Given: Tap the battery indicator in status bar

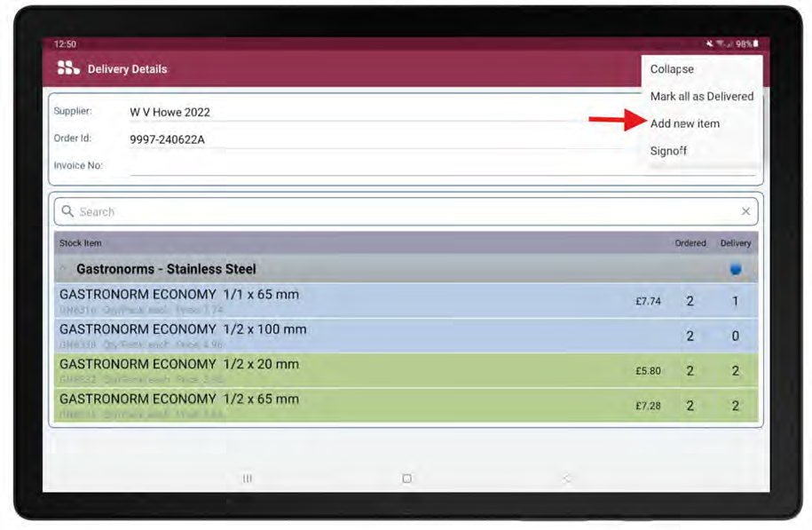Looking at the screenshot, I should point(755,44).
